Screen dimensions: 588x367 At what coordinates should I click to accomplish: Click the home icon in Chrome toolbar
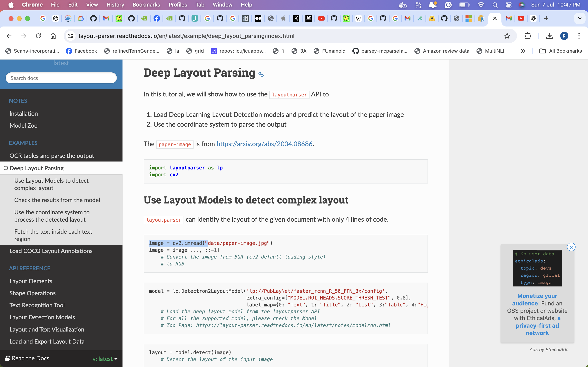coord(53,36)
